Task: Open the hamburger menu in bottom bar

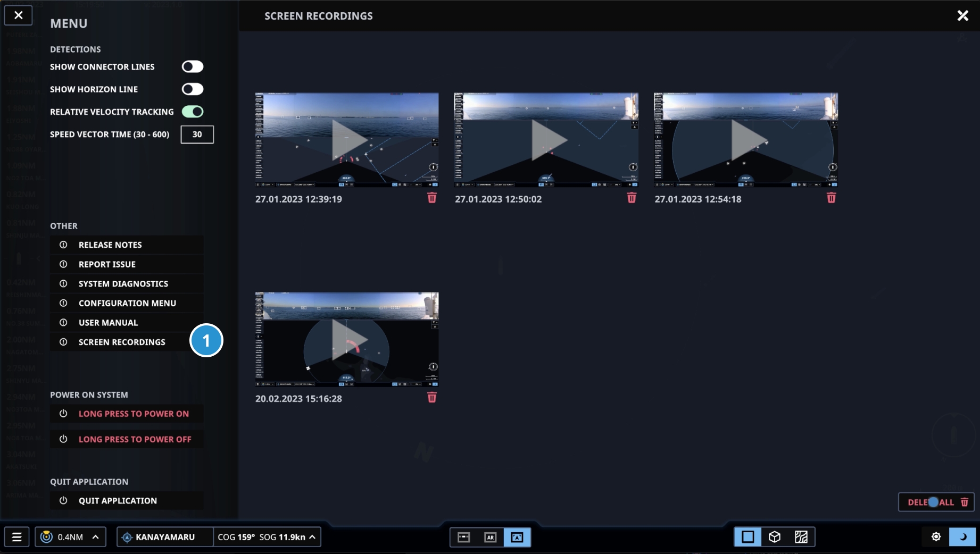Action: click(17, 537)
